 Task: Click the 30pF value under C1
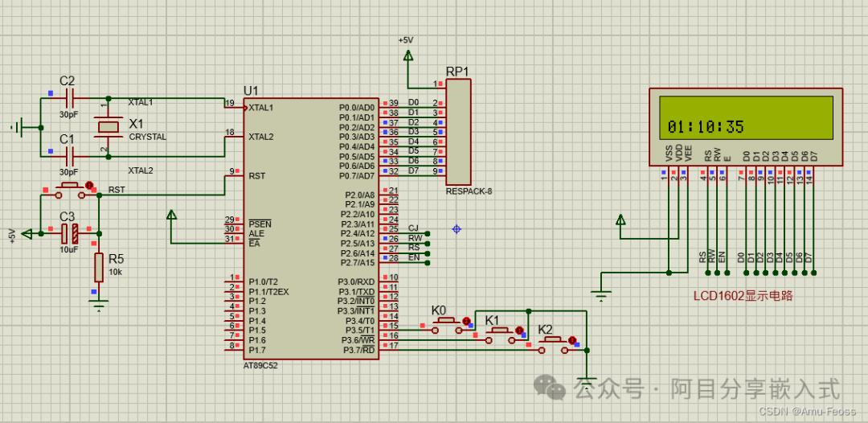(x=69, y=172)
